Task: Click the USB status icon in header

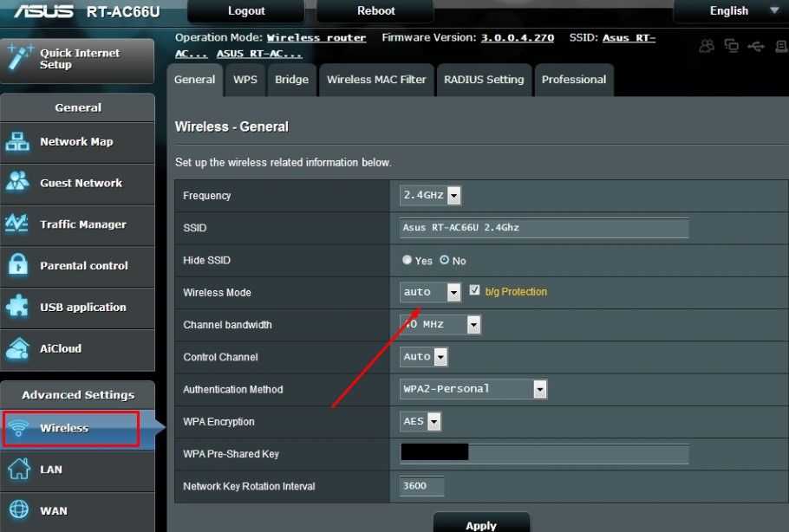Action: pyautogui.click(x=755, y=46)
